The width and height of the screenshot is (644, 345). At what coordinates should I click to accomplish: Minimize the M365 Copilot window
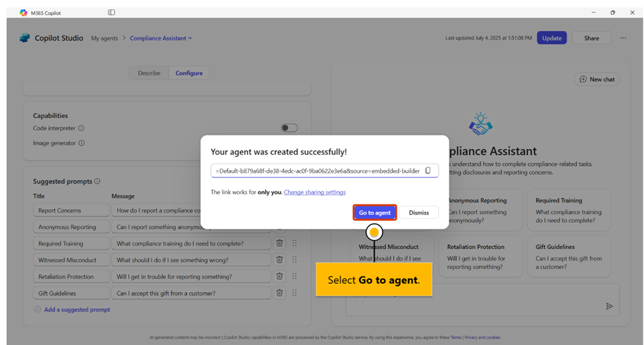point(593,12)
